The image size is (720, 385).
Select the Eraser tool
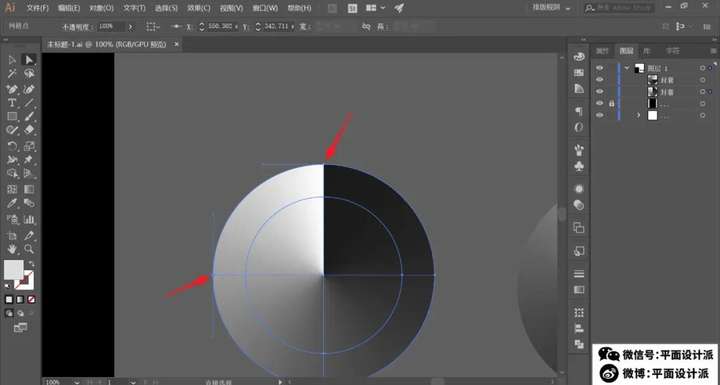click(x=29, y=130)
